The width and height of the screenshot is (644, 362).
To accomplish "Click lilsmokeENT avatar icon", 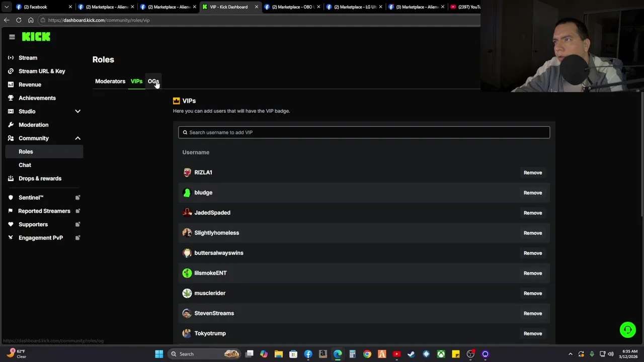I will pos(187,273).
